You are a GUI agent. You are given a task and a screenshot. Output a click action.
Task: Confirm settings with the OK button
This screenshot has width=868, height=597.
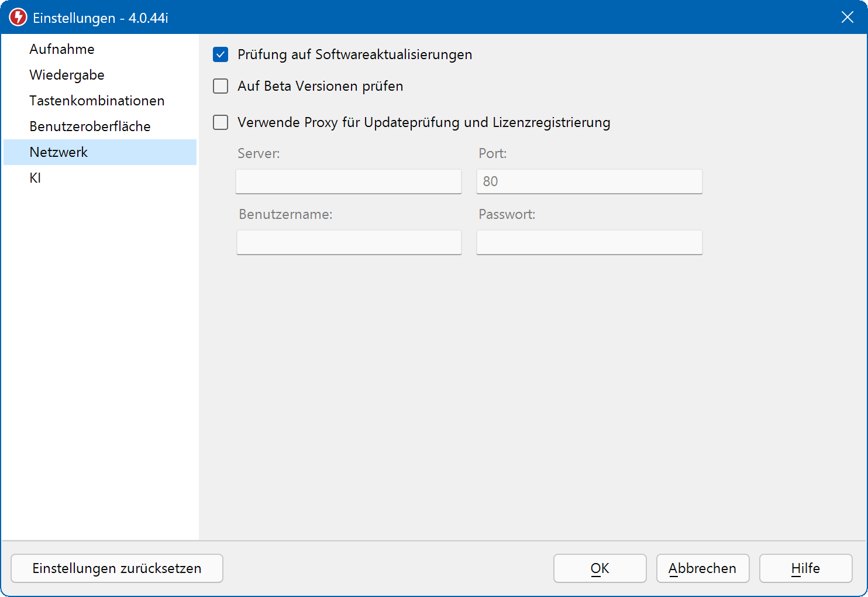pyautogui.click(x=600, y=568)
